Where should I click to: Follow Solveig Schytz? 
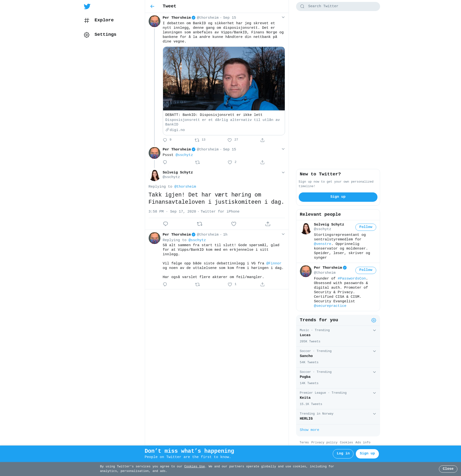[366, 227]
